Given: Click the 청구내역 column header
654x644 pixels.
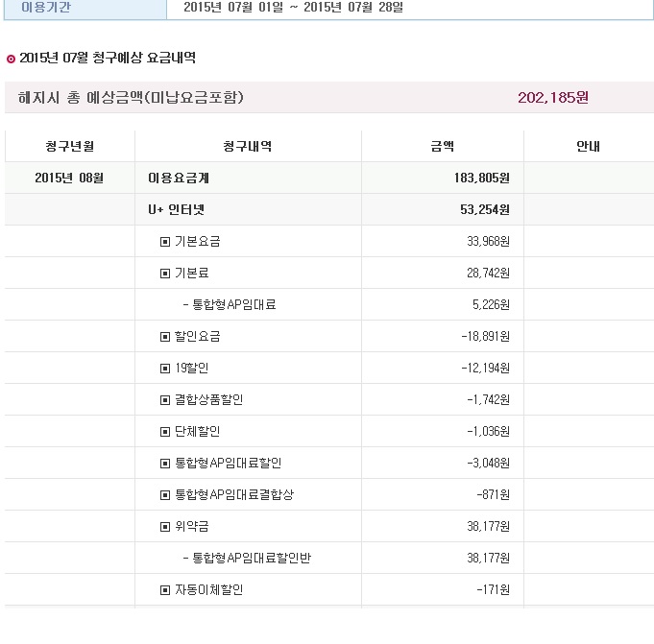Looking at the screenshot, I should click(x=248, y=146).
